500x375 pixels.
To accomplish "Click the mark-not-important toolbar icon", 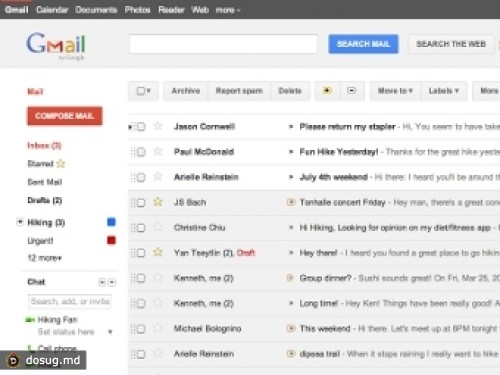I will [352, 91].
